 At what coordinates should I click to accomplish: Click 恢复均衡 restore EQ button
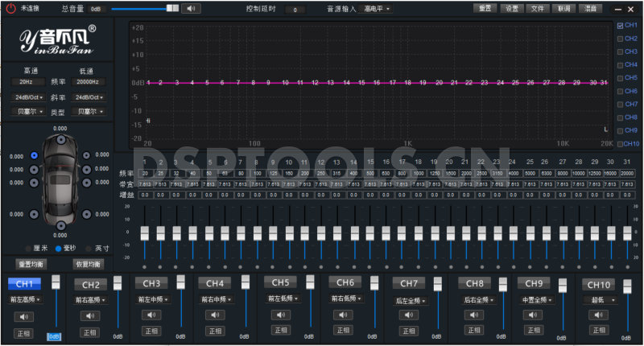89,264
